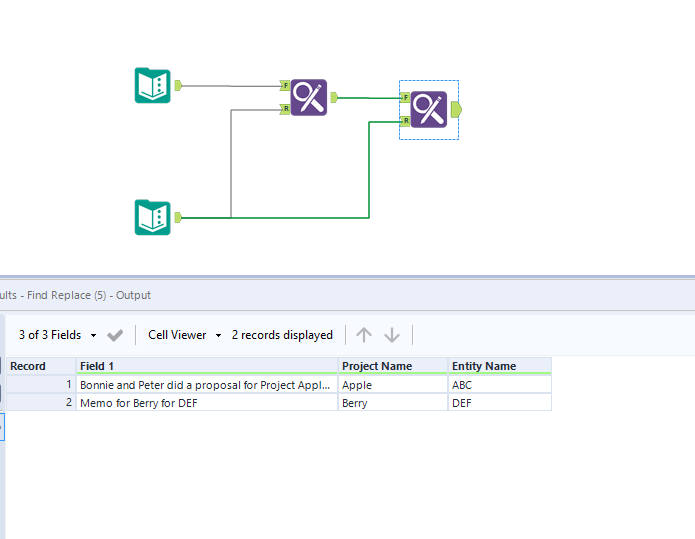Image resolution: width=695 pixels, height=539 pixels.
Task: Click the Entity Name column header
Action: click(500, 366)
